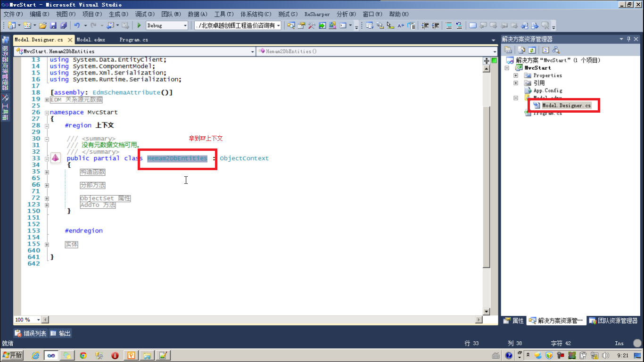Collapse the namespace MvcStart block
644x362 pixels.
(x=47, y=113)
